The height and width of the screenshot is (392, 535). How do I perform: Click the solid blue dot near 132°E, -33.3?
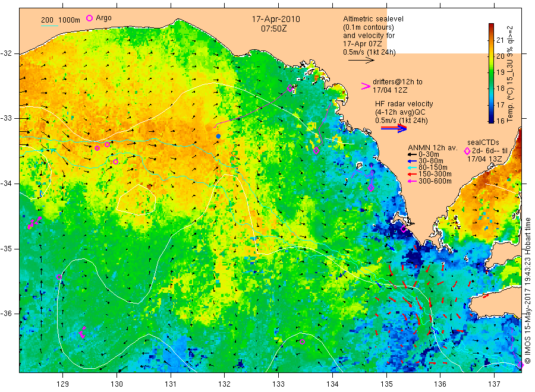pos(218,137)
